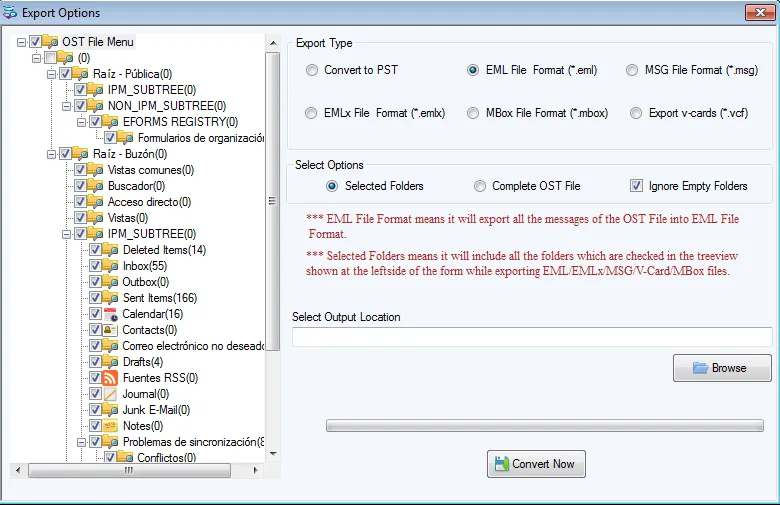Click the Convert Now button
Viewport: 780px width, 505px height.
click(x=536, y=464)
